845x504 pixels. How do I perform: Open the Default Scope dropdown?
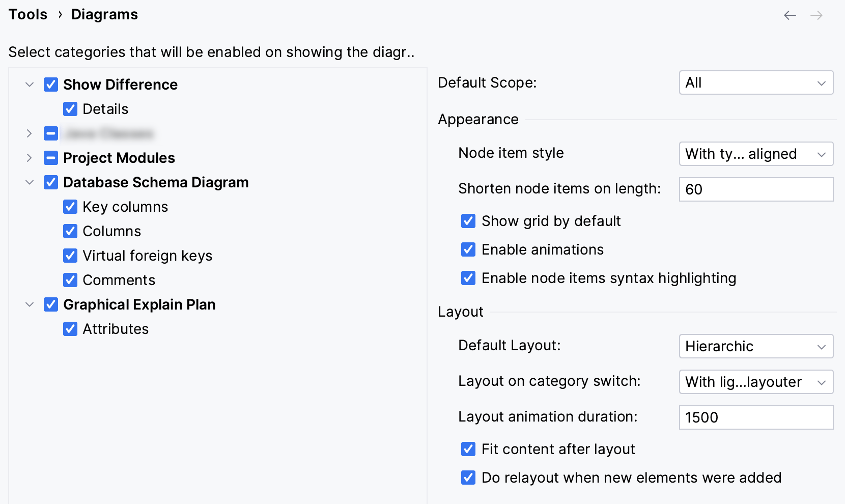click(755, 82)
